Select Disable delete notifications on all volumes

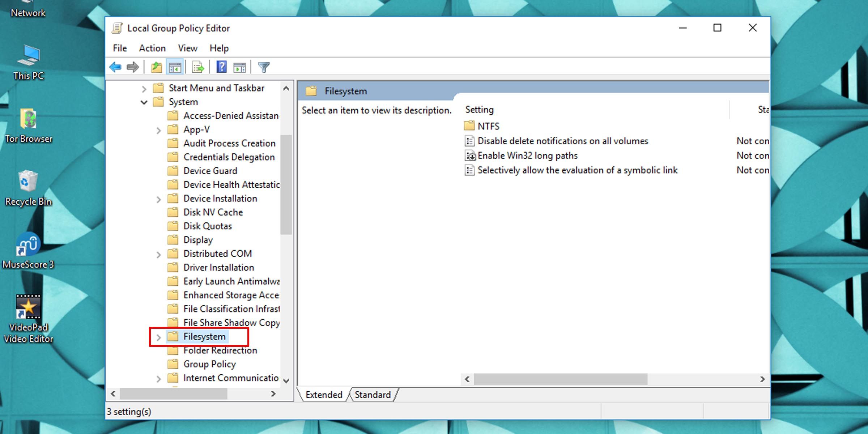[x=562, y=141]
